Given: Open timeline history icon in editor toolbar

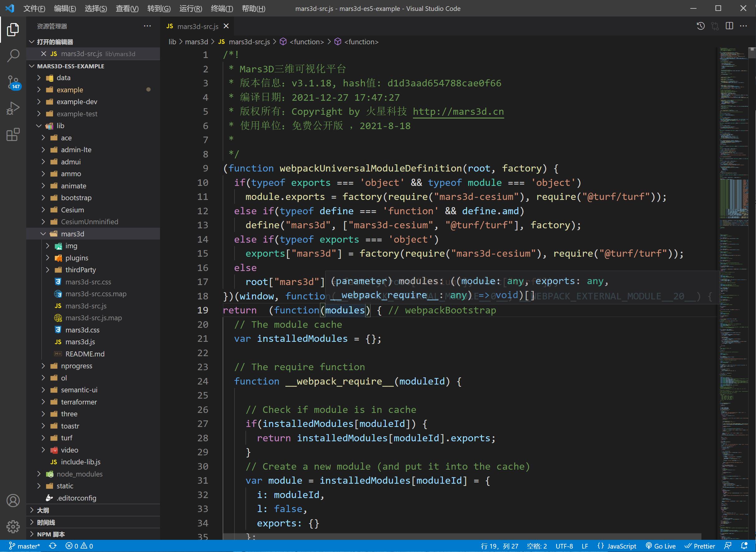Looking at the screenshot, I should [700, 26].
